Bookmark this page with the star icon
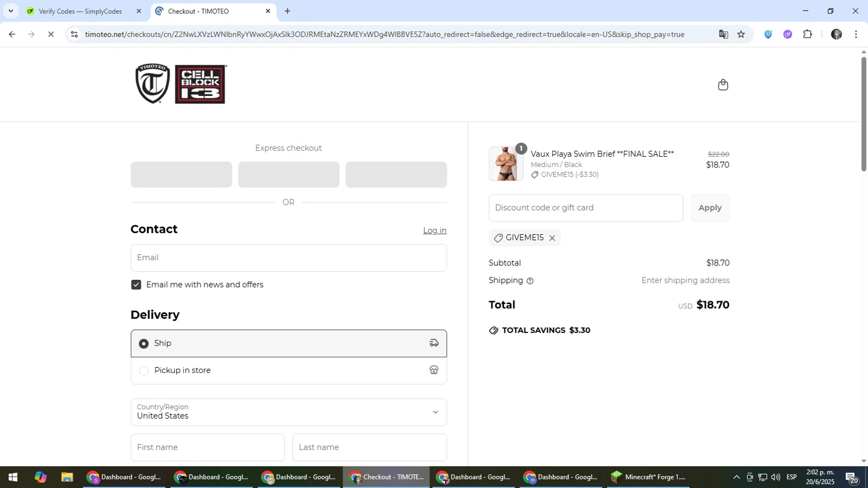Image resolution: width=868 pixels, height=488 pixels. (741, 34)
